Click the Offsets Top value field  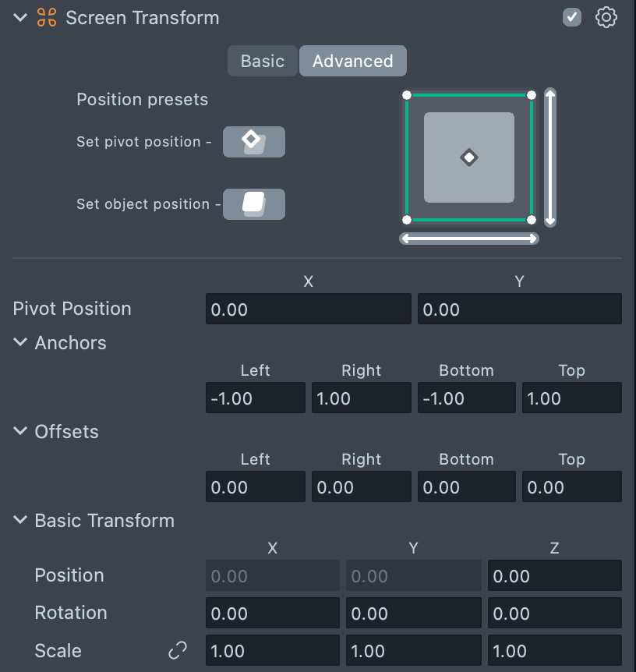pyautogui.click(x=571, y=487)
